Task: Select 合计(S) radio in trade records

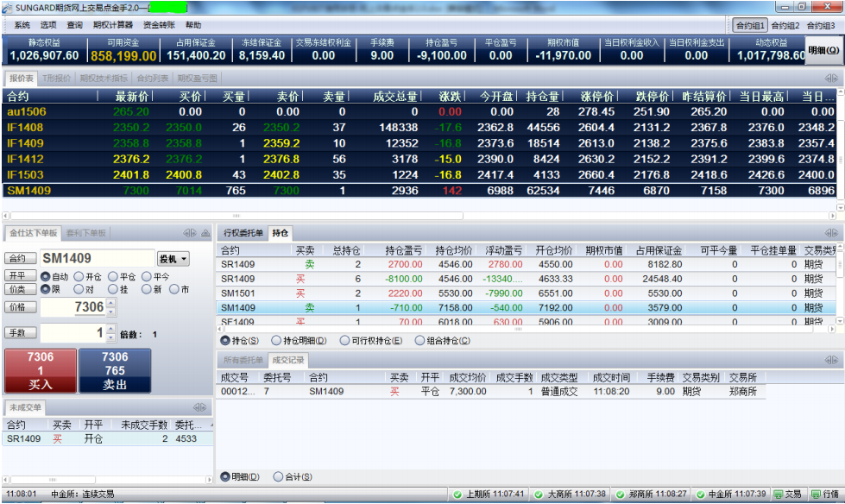Action: pyautogui.click(x=278, y=476)
